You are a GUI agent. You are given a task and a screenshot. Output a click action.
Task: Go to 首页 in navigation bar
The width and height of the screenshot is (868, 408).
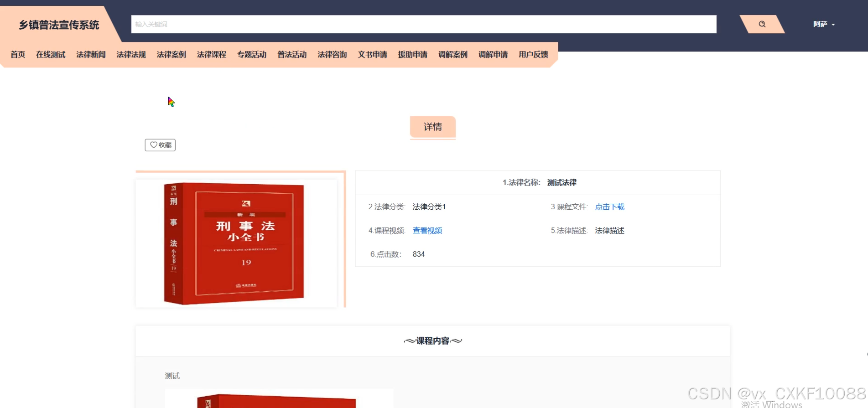tap(18, 55)
